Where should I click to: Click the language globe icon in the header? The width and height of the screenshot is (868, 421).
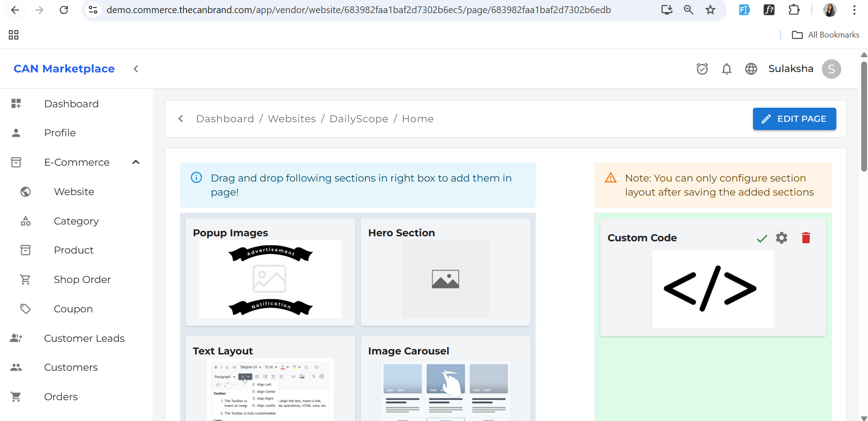(751, 69)
